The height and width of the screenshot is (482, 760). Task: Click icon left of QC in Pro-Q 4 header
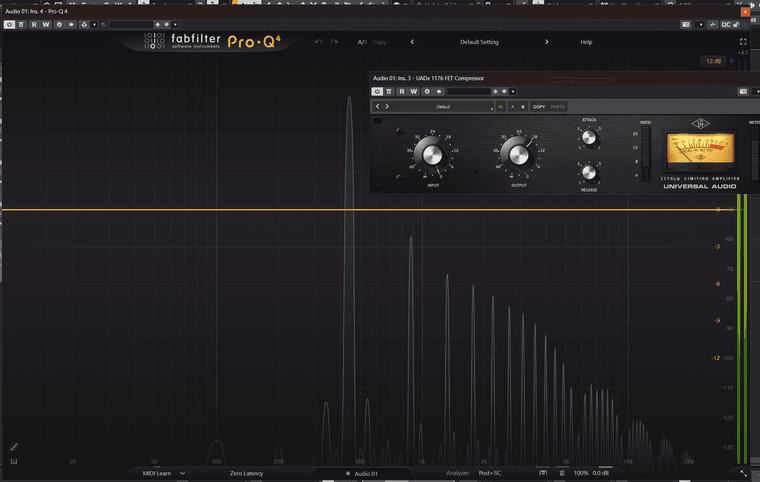pyautogui.click(x=712, y=24)
